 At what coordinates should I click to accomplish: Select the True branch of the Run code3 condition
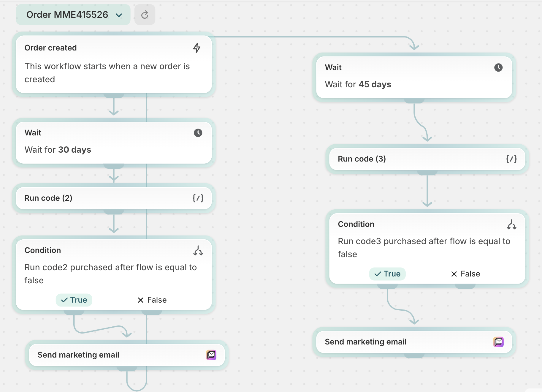pos(387,274)
